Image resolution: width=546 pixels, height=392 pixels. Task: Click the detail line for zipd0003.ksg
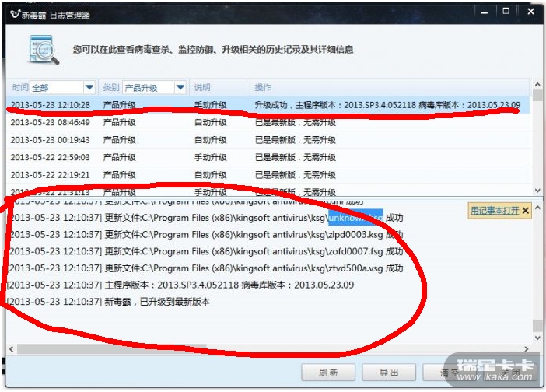[205, 235]
